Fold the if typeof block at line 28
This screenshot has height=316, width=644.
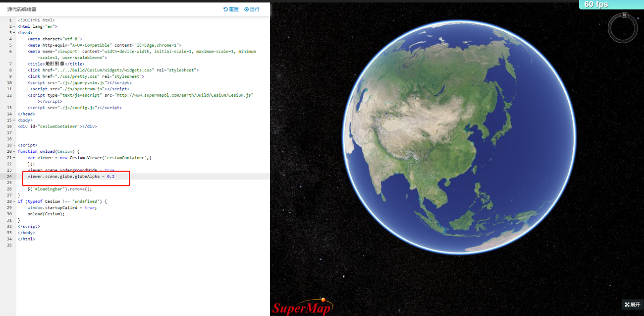coord(14,201)
